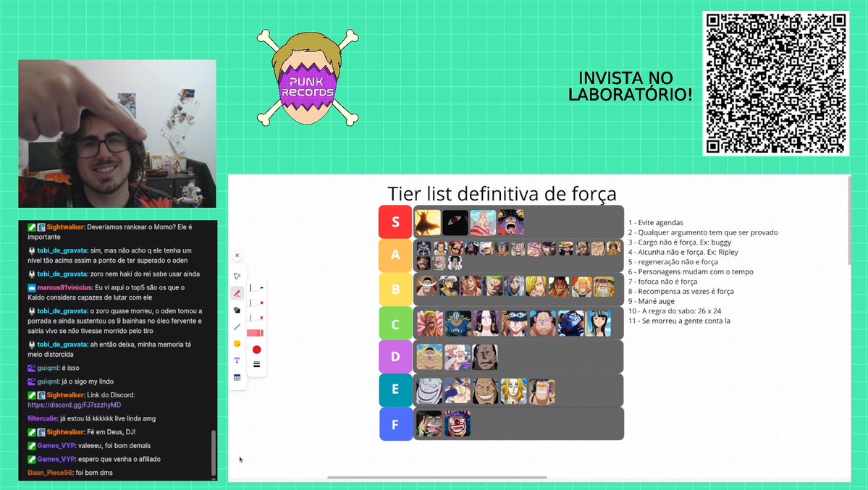The height and width of the screenshot is (490, 868).
Task: Select the purple text tool
Action: 237,360
